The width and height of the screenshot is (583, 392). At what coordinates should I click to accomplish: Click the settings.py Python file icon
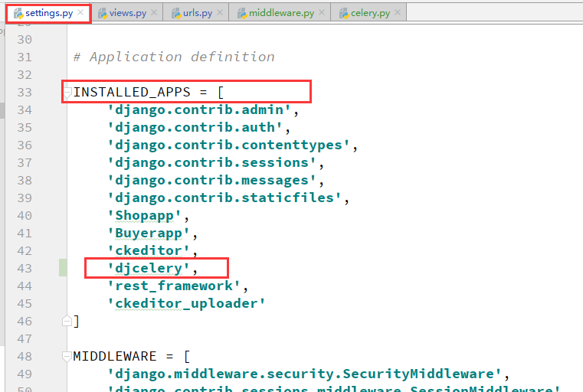[x=18, y=13]
